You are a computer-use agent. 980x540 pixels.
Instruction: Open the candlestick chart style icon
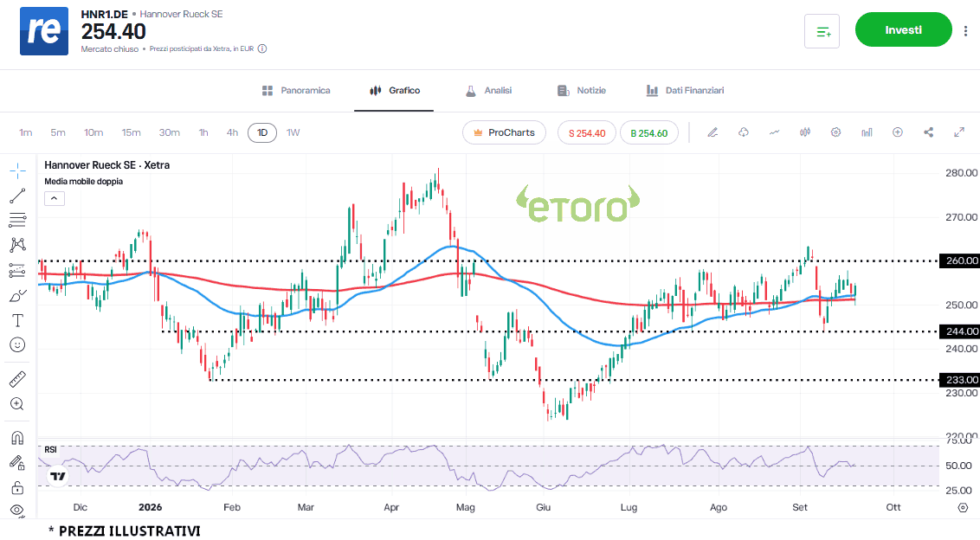click(805, 132)
